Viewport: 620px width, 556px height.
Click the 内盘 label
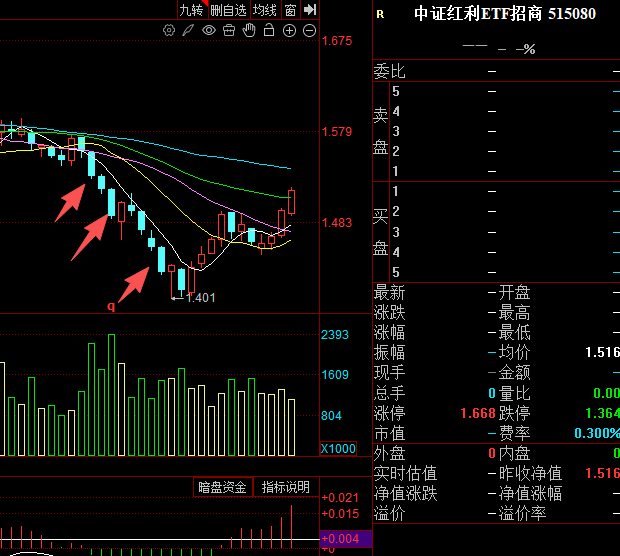click(514, 453)
